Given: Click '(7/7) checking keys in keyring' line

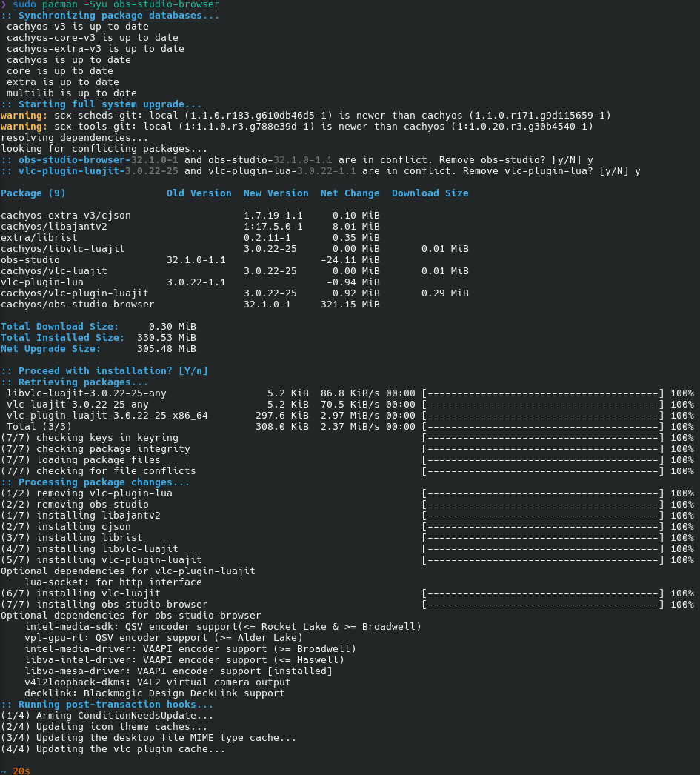Looking at the screenshot, I should point(347,438).
